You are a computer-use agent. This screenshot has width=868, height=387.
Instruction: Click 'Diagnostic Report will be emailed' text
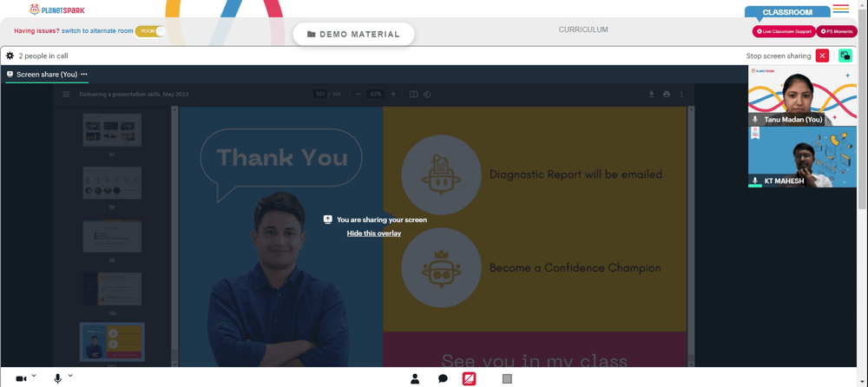click(575, 174)
